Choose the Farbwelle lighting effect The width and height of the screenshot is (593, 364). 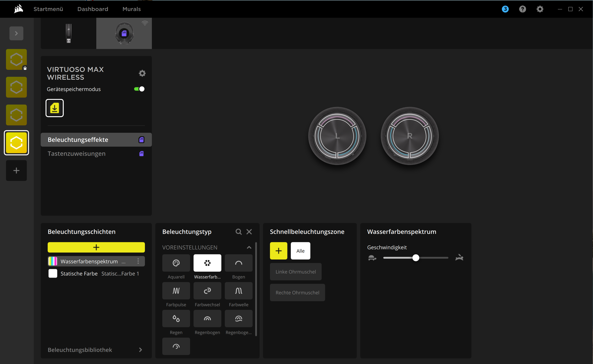(x=239, y=291)
